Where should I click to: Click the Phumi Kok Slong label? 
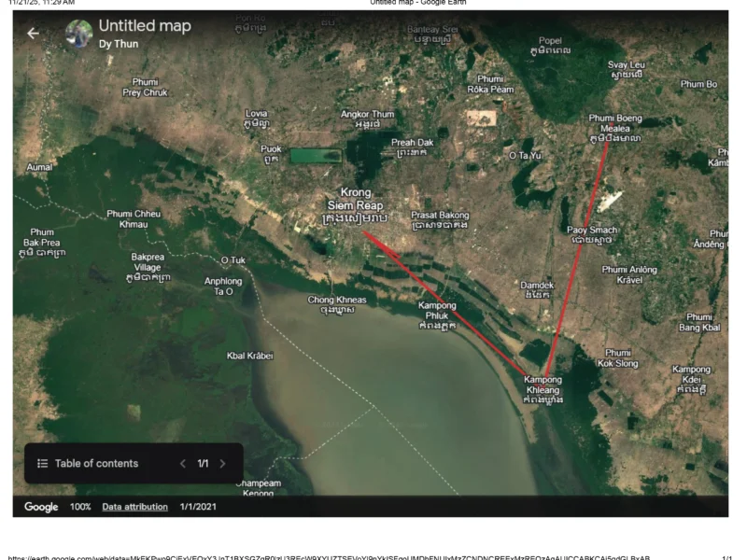click(618, 358)
